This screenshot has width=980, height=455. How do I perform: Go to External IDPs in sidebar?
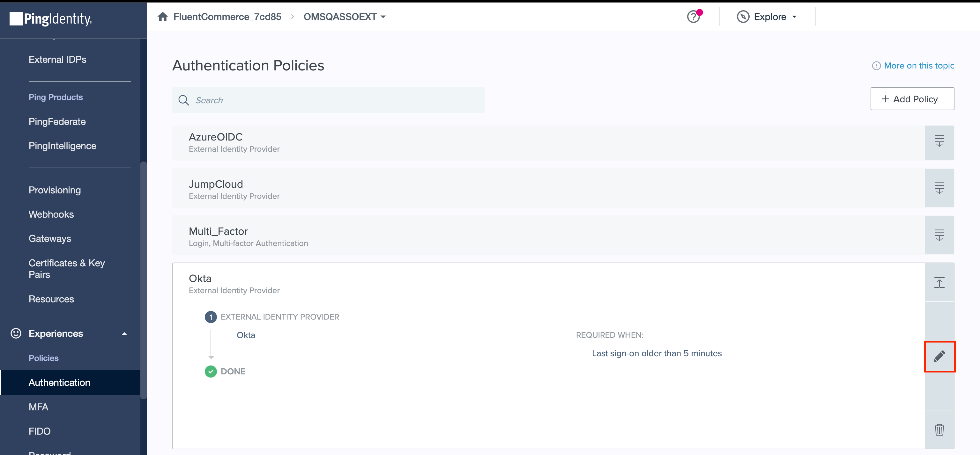(57, 59)
